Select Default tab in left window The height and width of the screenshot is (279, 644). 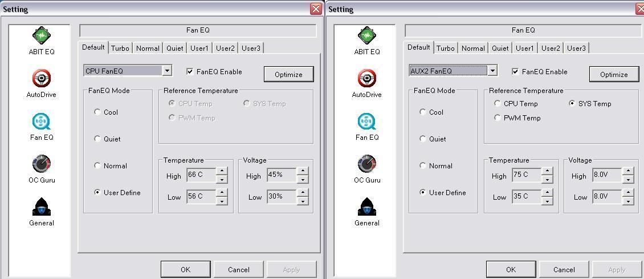[93, 47]
